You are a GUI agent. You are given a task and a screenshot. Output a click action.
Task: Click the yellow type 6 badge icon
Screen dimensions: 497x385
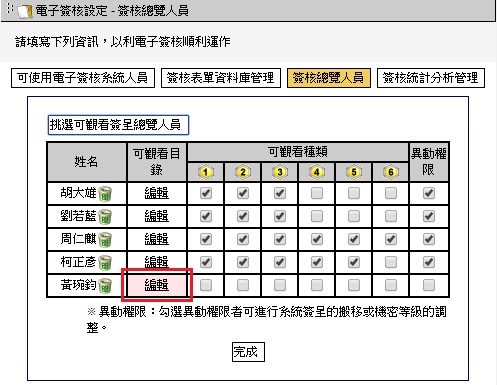coord(391,172)
